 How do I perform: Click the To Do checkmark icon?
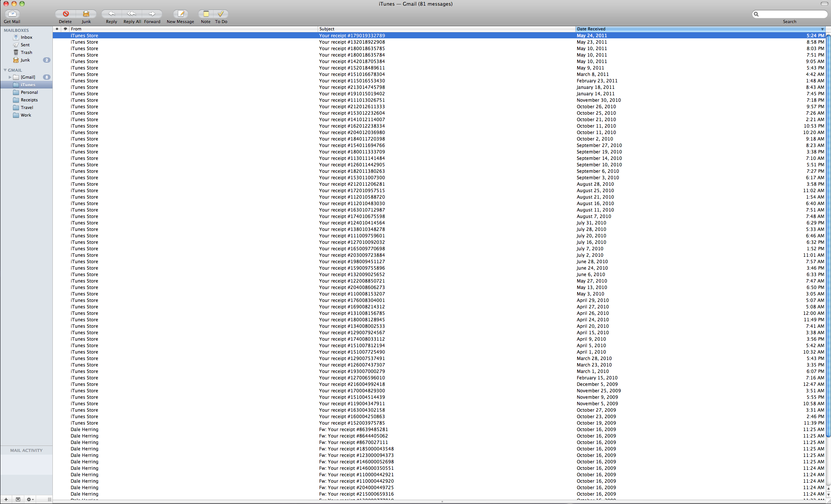pyautogui.click(x=221, y=14)
